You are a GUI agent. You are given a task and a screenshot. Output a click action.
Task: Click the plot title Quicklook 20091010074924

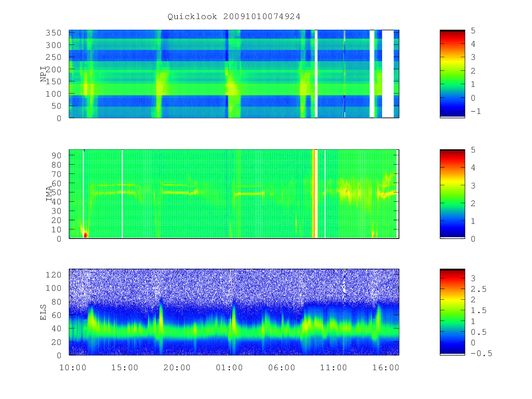point(234,17)
